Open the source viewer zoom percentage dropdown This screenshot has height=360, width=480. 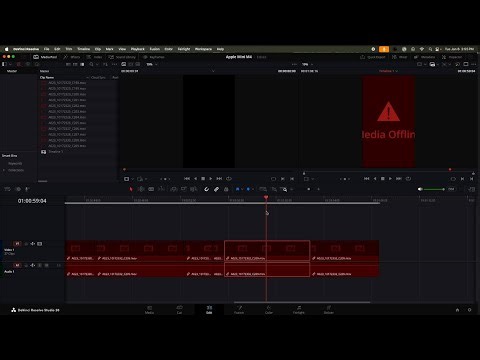coord(151,64)
